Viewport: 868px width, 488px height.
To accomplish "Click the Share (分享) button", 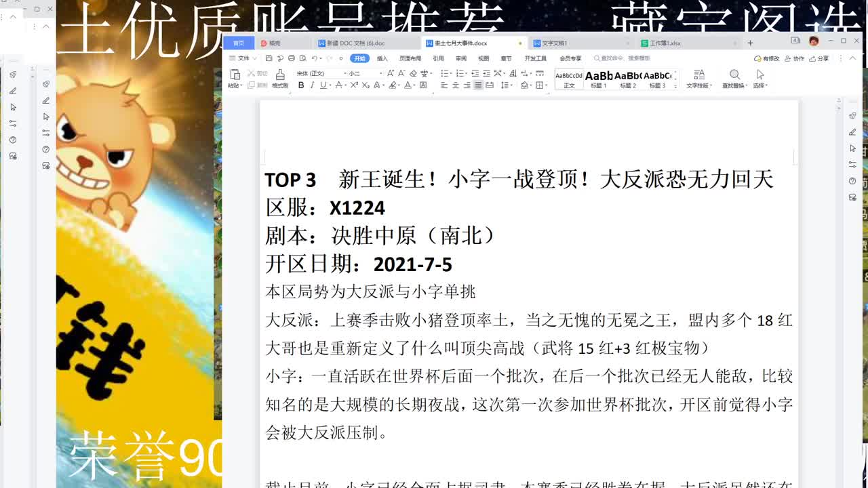I will click(819, 59).
